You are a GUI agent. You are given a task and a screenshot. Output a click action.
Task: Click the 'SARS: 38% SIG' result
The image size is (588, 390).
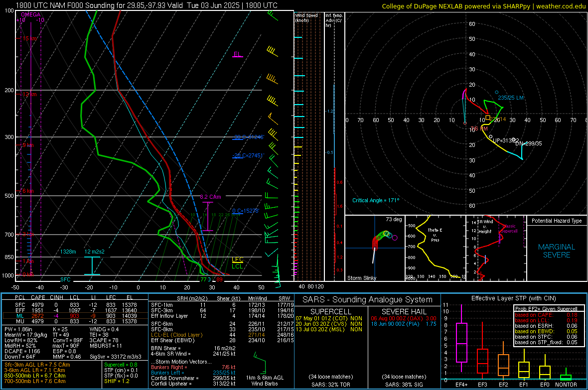click(x=404, y=385)
